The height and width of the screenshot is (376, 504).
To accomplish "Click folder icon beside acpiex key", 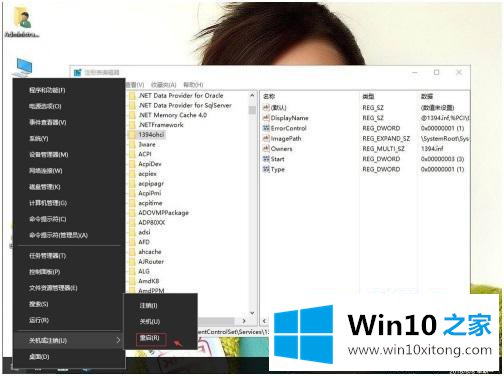I will [x=133, y=174].
